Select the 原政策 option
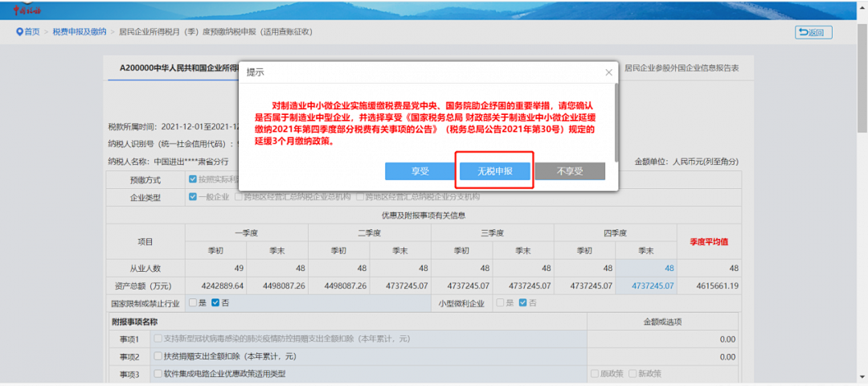This screenshot has height=386, width=868. point(595,373)
